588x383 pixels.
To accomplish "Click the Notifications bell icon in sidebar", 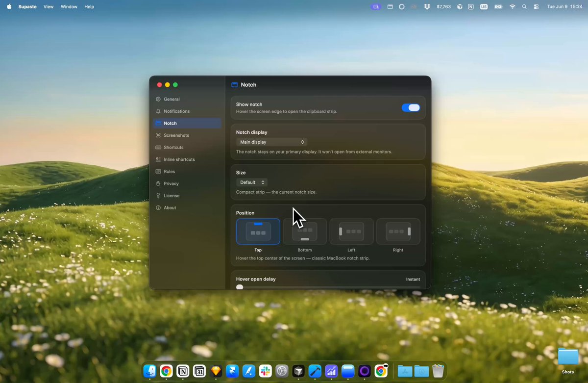I will (x=158, y=111).
